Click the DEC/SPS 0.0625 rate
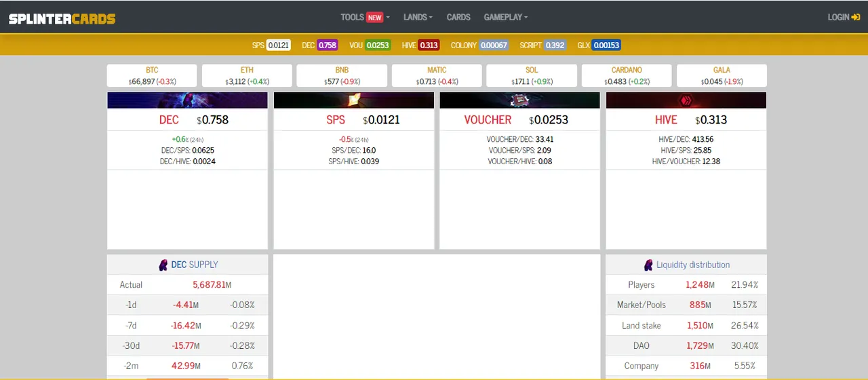This screenshot has width=868, height=380. [x=187, y=150]
